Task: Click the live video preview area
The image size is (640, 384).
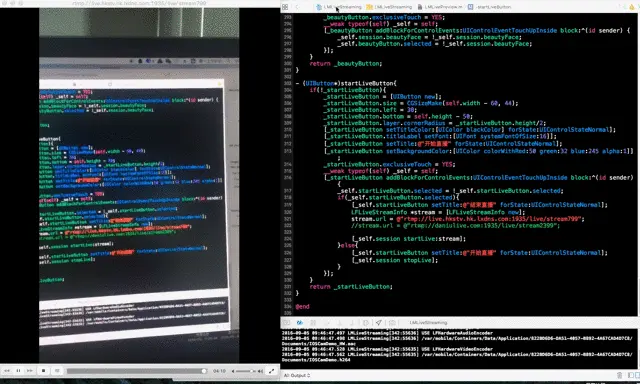Action: coord(139,186)
